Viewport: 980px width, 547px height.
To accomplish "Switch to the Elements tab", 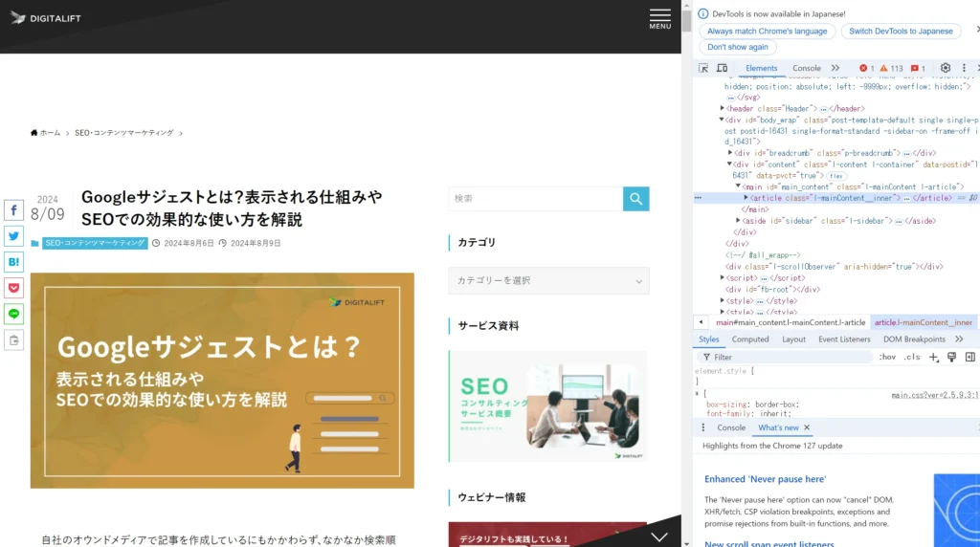I will click(x=761, y=68).
